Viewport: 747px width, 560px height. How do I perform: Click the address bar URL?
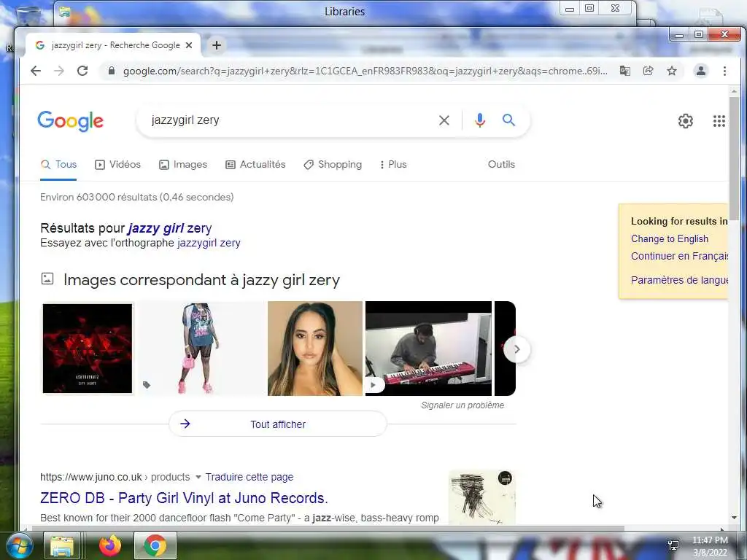[x=365, y=71]
